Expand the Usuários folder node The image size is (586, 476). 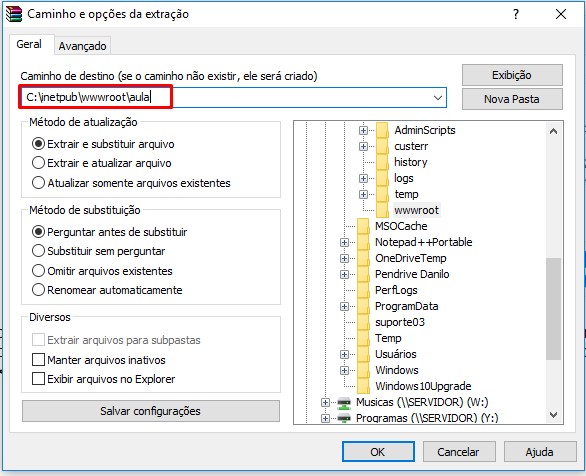[x=344, y=354]
